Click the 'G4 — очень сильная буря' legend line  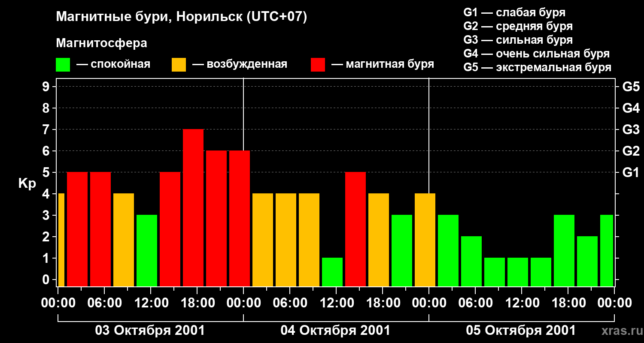pyautogui.click(x=537, y=54)
